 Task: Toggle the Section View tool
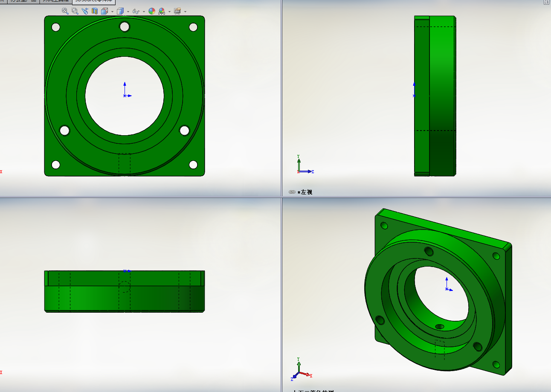coord(95,11)
